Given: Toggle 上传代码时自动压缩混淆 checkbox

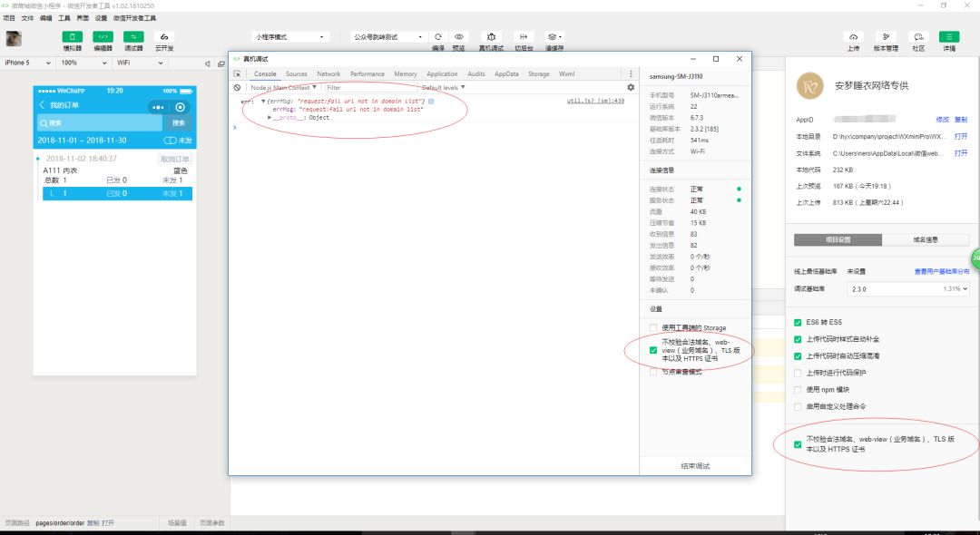Looking at the screenshot, I should coord(798,356).
